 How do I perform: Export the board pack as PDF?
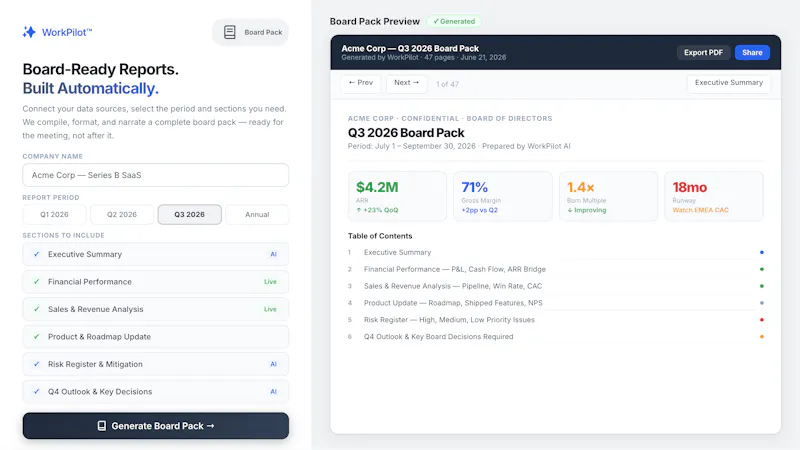(x=703, y=53)
